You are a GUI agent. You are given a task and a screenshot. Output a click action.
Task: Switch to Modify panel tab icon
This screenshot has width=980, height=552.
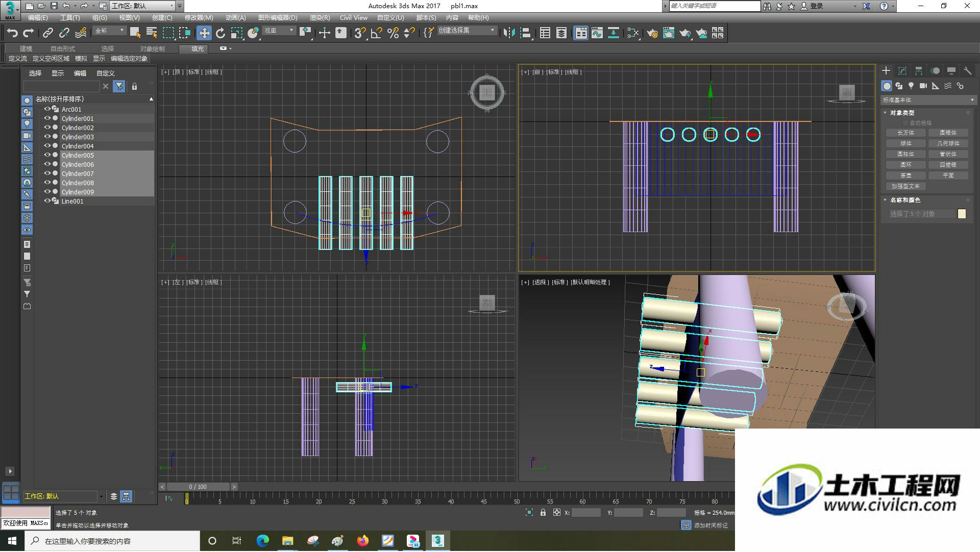pyautogui.click(x=902, y=71)
